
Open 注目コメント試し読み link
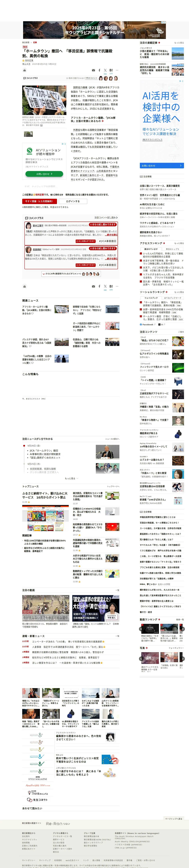(106, 218)
